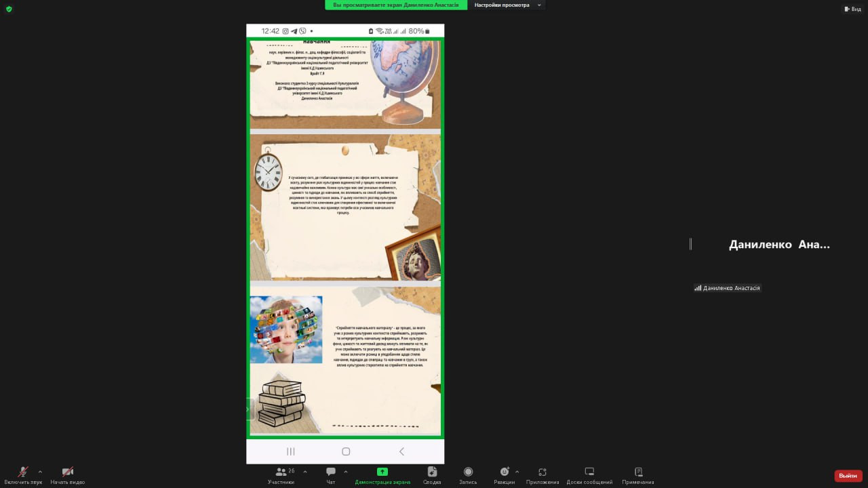Click the Вид view layout button
This screenshot has width=868, height=488.
852,9
